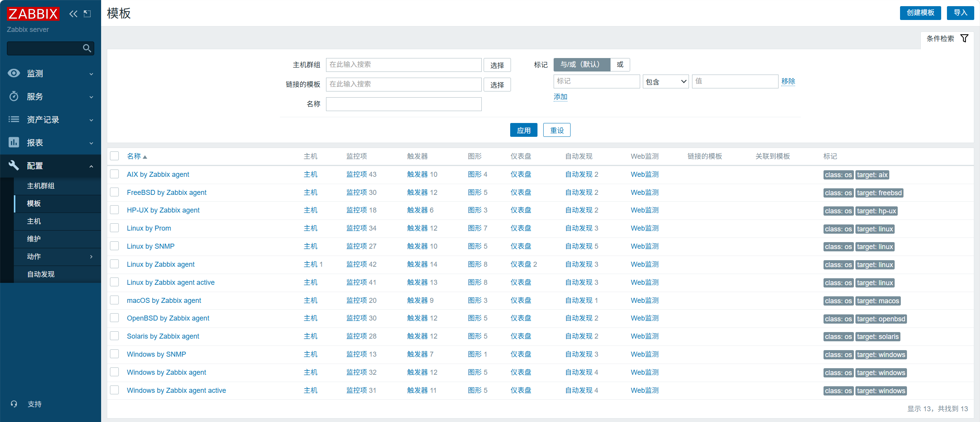Click the 链接的模板 search input

pos(404,85)
